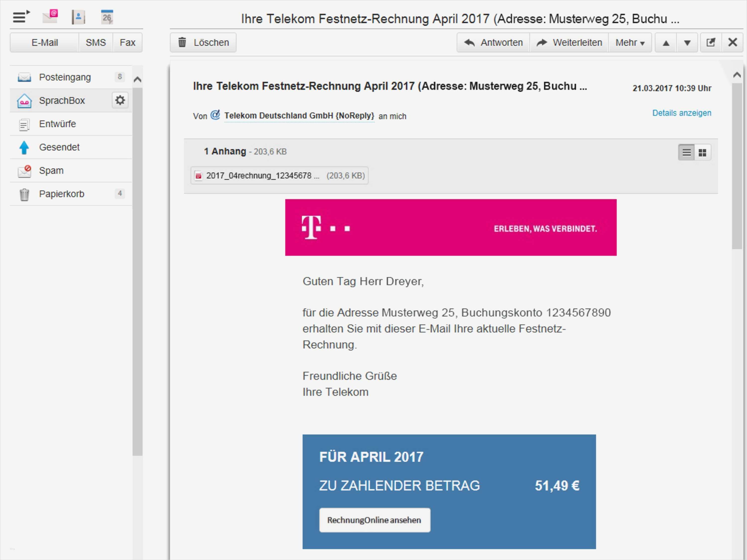Click the email envelope icon in top bar
This screenshot has width=747, height=560.
click(50, 16)
